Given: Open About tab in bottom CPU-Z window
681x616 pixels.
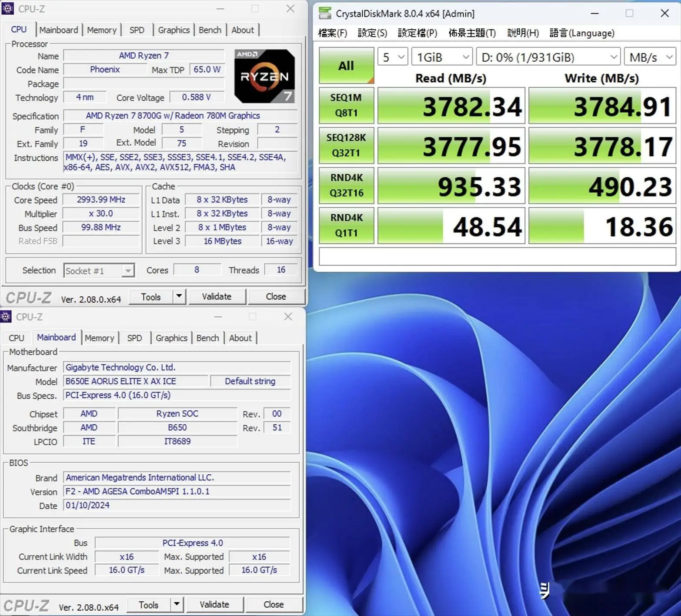Looking at the screenshot, I should (240, 338).
